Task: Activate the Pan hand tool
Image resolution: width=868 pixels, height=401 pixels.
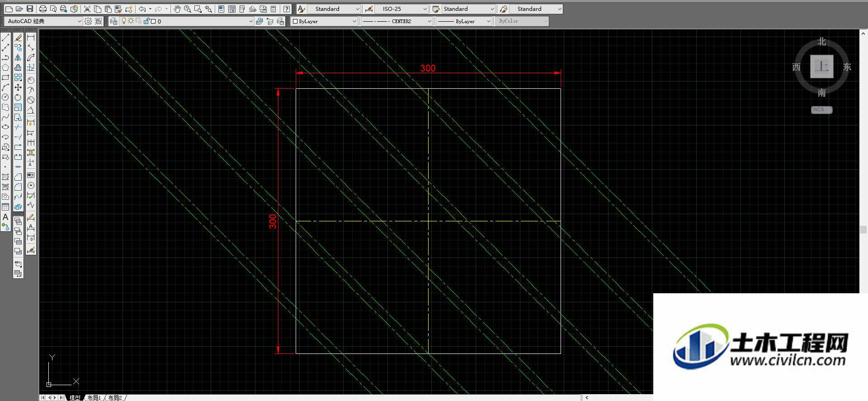Action: pyautogui.click(x=177, y=9)
